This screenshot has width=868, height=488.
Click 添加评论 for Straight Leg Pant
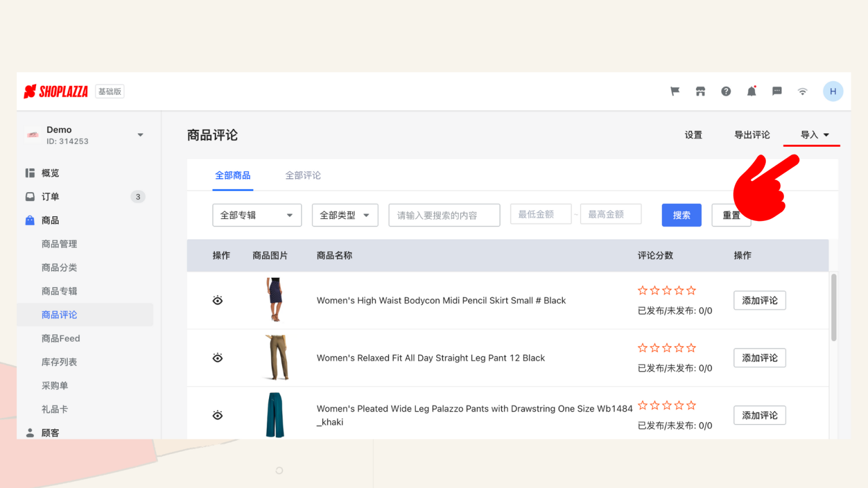tap(759, 358)
